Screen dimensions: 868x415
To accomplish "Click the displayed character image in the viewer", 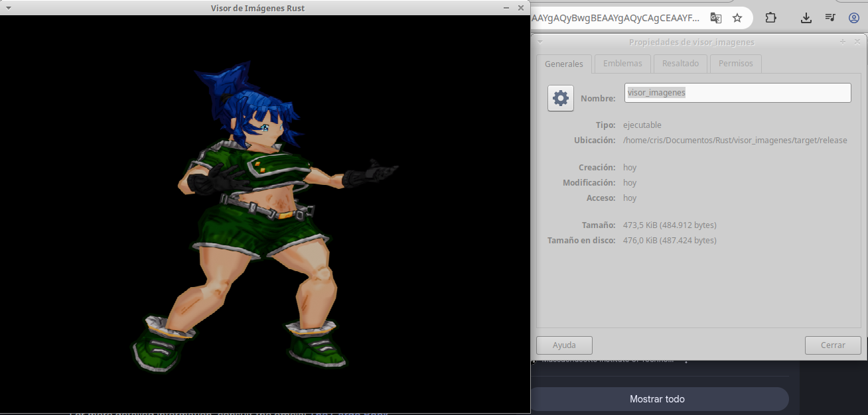I will point(265,215).
